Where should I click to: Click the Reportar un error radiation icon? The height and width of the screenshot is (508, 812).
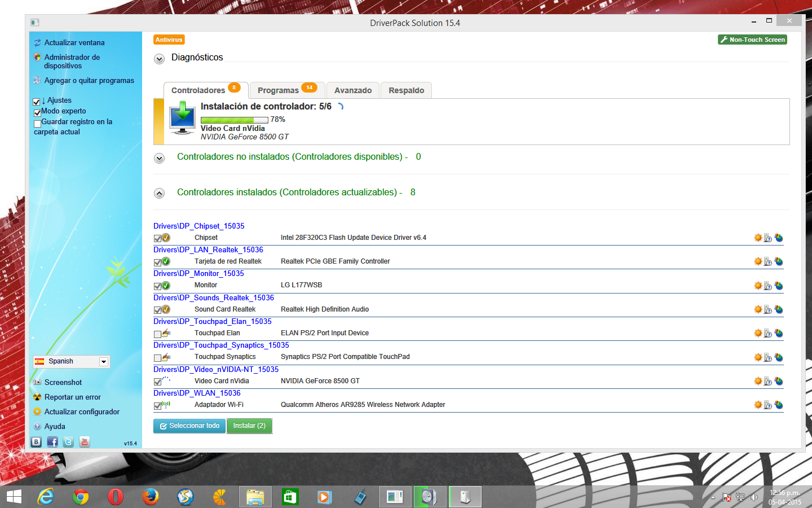(x=37, y=397)
